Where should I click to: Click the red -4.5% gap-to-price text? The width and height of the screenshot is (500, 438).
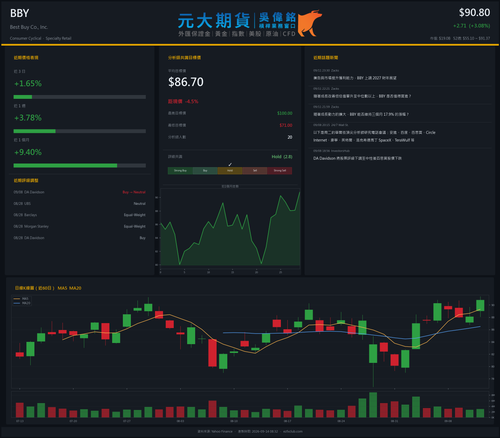(192, 101)
